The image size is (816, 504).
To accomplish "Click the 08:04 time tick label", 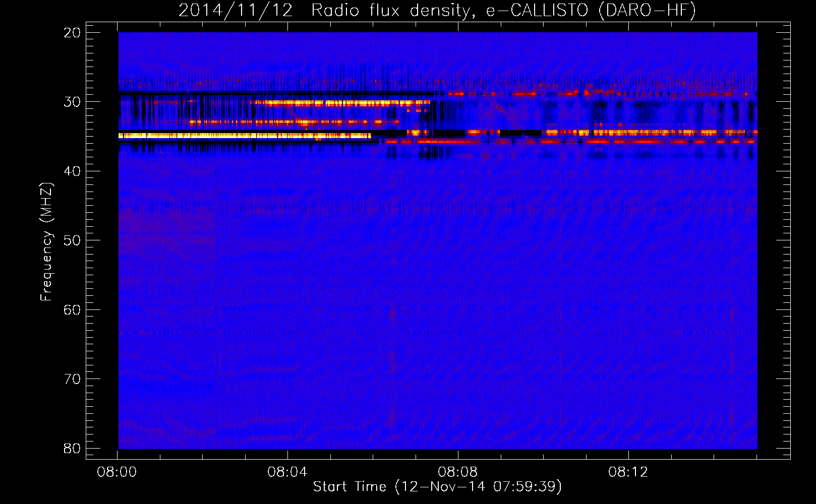I will 287,472.
